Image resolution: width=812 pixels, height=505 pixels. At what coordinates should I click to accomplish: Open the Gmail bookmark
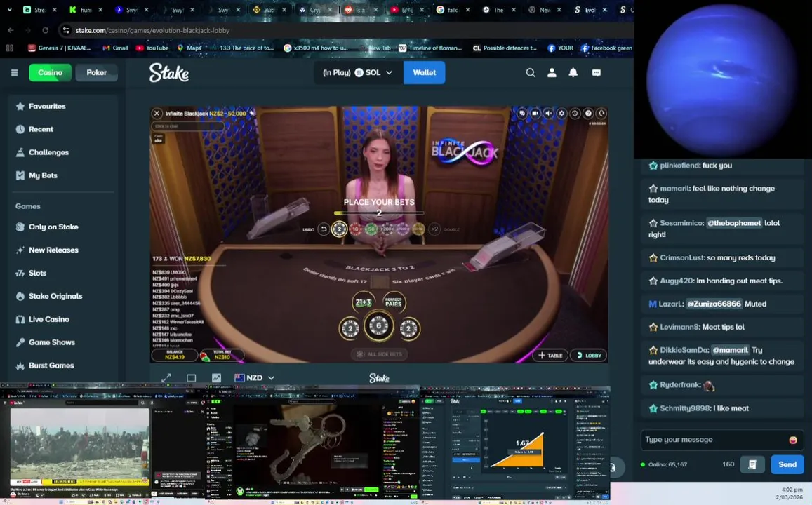click(x=115, y=48)
